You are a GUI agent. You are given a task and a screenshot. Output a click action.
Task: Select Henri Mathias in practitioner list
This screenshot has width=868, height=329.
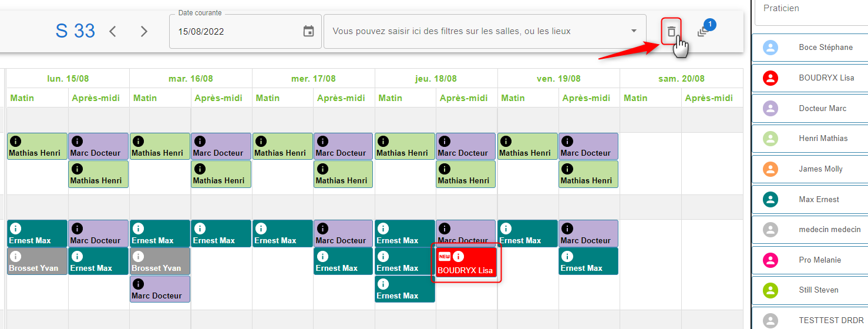[x=823, y=138]
